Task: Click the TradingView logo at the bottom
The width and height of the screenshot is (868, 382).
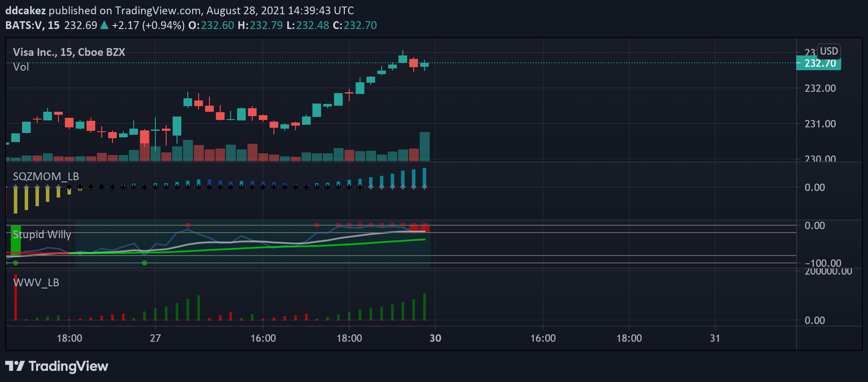Action: point(57,366)
